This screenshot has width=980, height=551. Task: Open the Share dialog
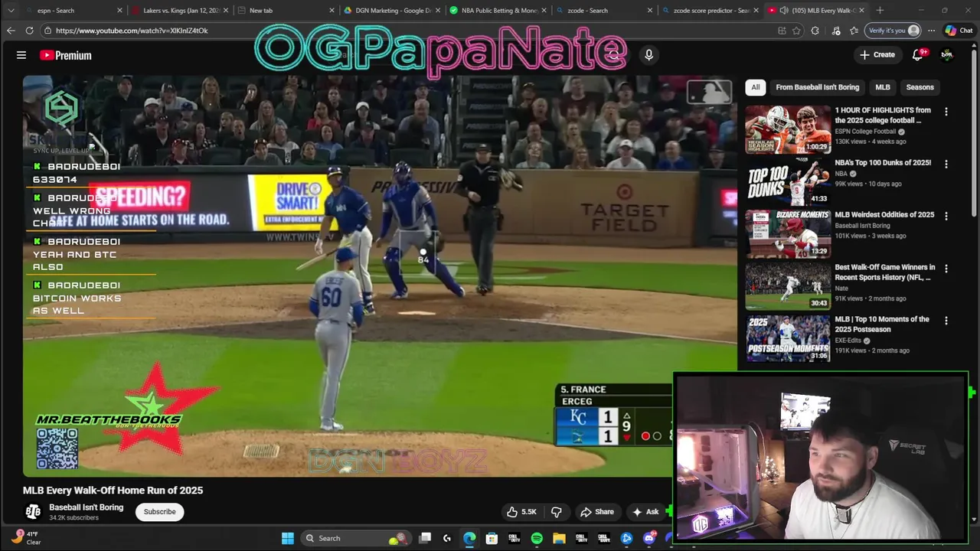[x=596, y=512]
